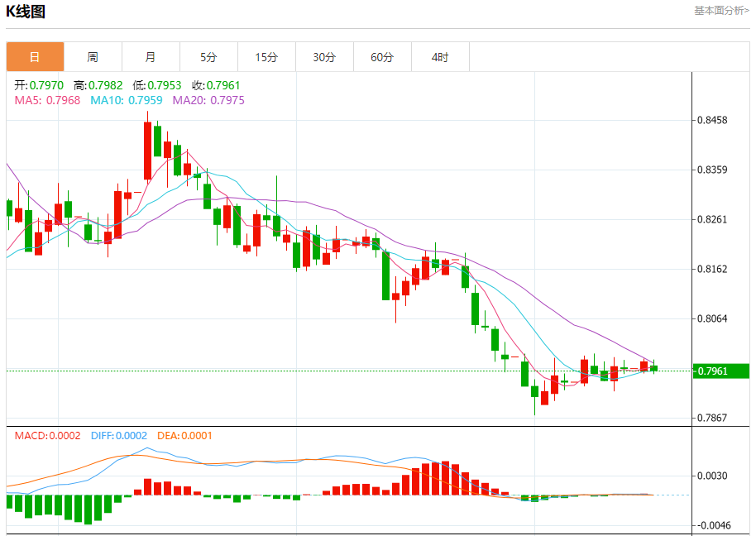Viewport: 756px width, 536px height.
Task: Click the tallest red candlestick near the peak
Action: [148, 151]
